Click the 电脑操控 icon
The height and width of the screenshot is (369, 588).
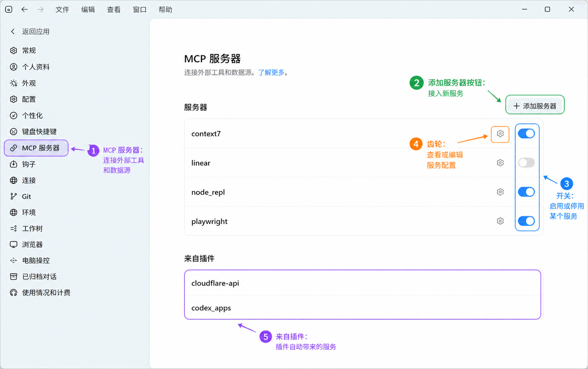click(x=13, y=261)
